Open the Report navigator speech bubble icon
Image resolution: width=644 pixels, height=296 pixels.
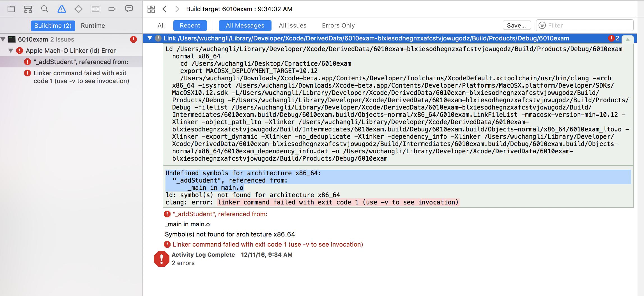click(x=129, y=9)
